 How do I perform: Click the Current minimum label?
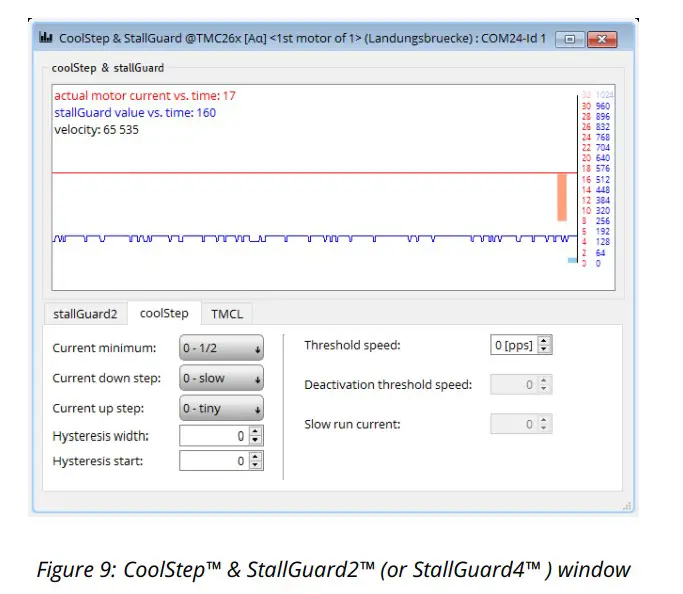[x=104, y=348]
